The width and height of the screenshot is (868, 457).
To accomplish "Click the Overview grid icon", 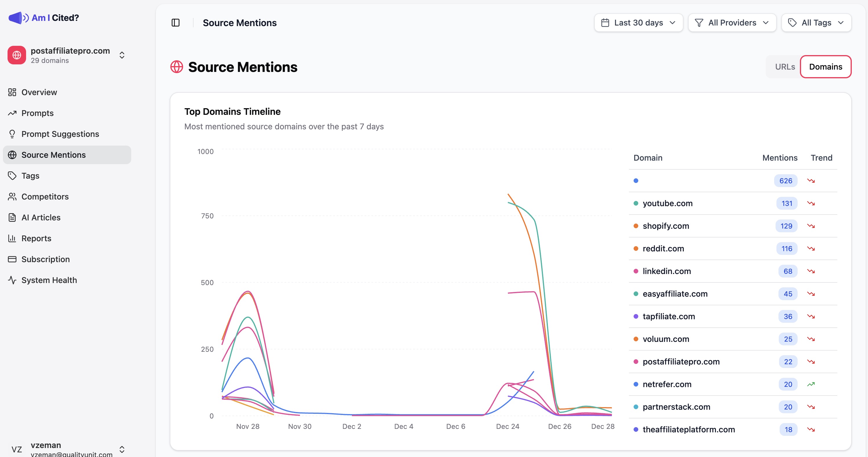I will pos(12,92).
